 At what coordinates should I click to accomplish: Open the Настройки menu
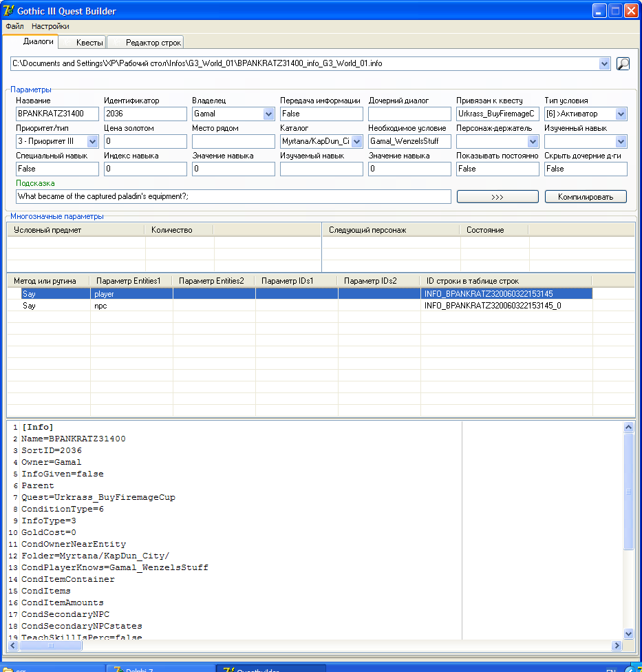click(x=50, y=26)
